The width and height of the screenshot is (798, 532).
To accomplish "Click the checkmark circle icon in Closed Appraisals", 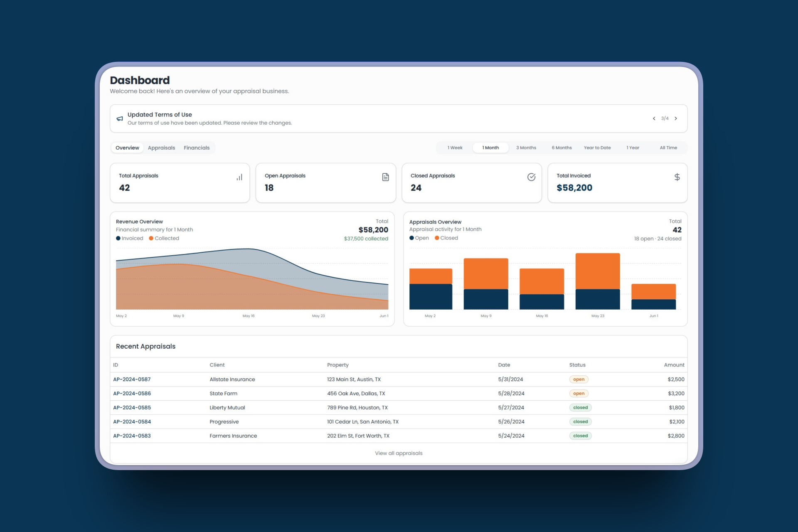I will 531,177.
